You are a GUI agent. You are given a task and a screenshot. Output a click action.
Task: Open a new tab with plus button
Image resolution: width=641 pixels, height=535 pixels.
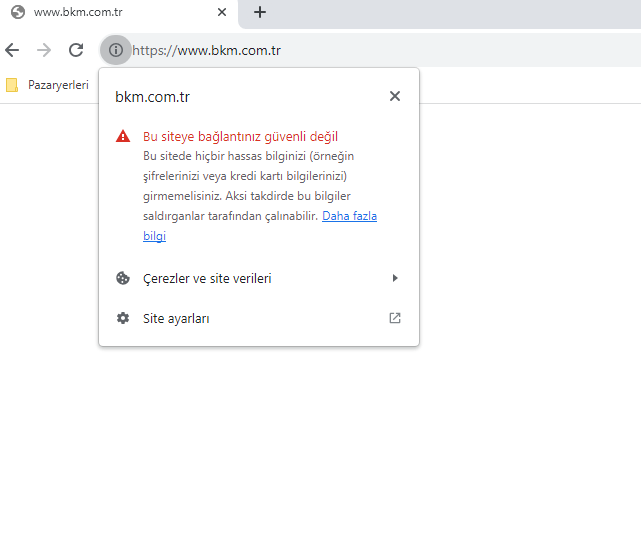(260, 12)
